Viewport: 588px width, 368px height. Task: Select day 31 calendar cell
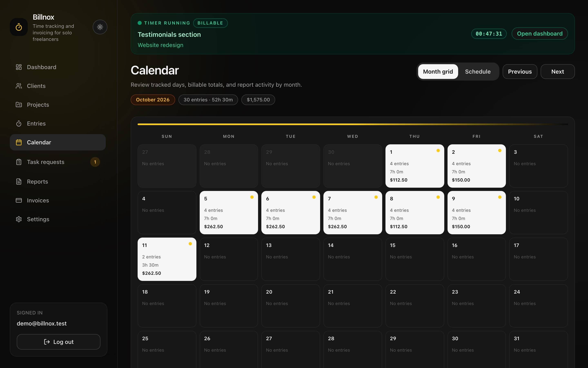538,350
